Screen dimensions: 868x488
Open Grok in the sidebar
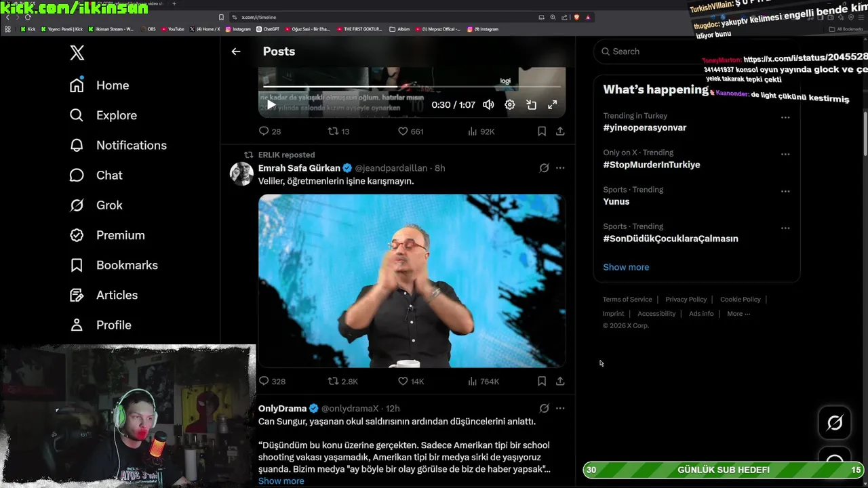(x=96, y=205)
